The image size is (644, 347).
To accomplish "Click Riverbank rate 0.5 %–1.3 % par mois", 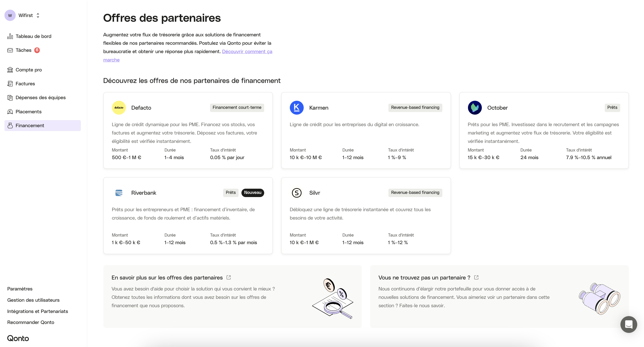I will click(234, 243).
